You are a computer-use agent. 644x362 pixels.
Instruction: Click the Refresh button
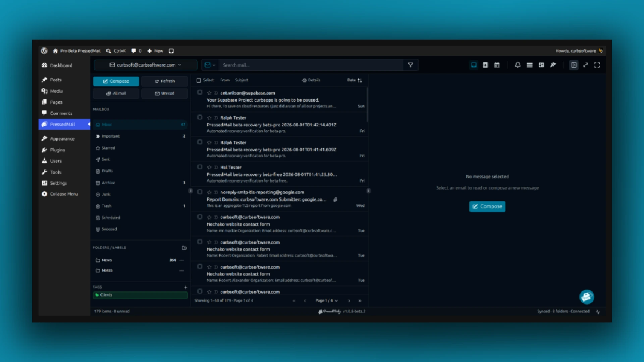165,81
